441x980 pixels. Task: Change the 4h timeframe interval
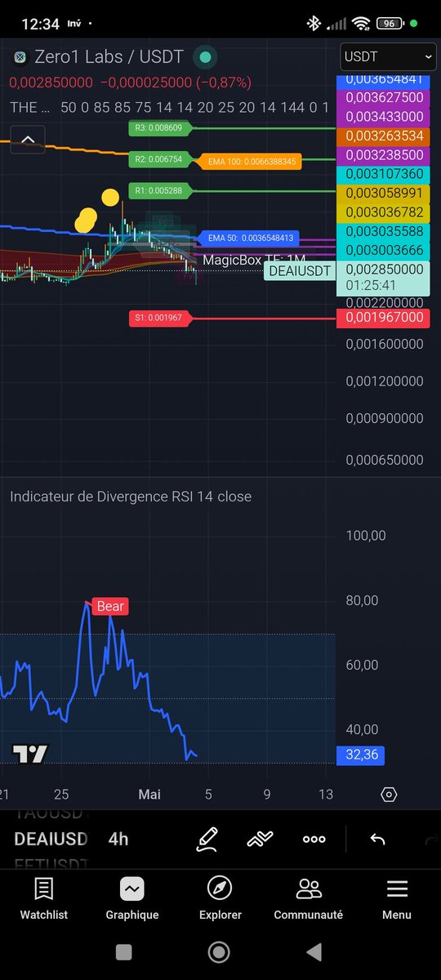coord(118,839)
